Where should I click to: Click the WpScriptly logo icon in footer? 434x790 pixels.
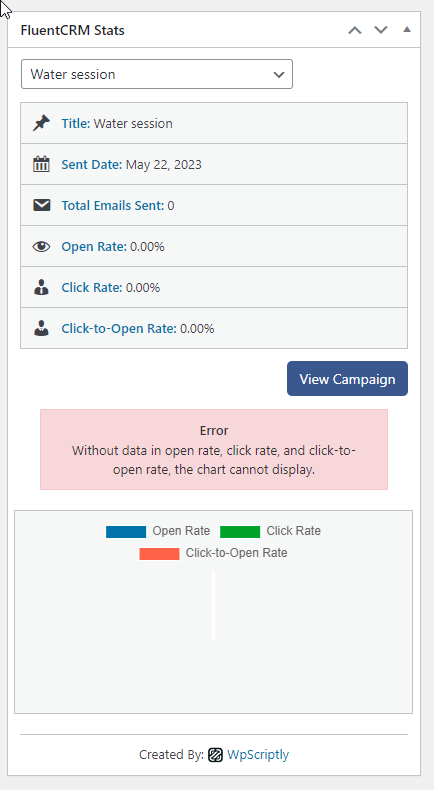pos(215,755)
